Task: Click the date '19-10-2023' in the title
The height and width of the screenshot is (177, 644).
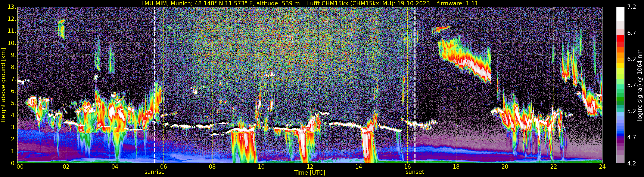Action: pyautogui.click(x=414, y=3)
